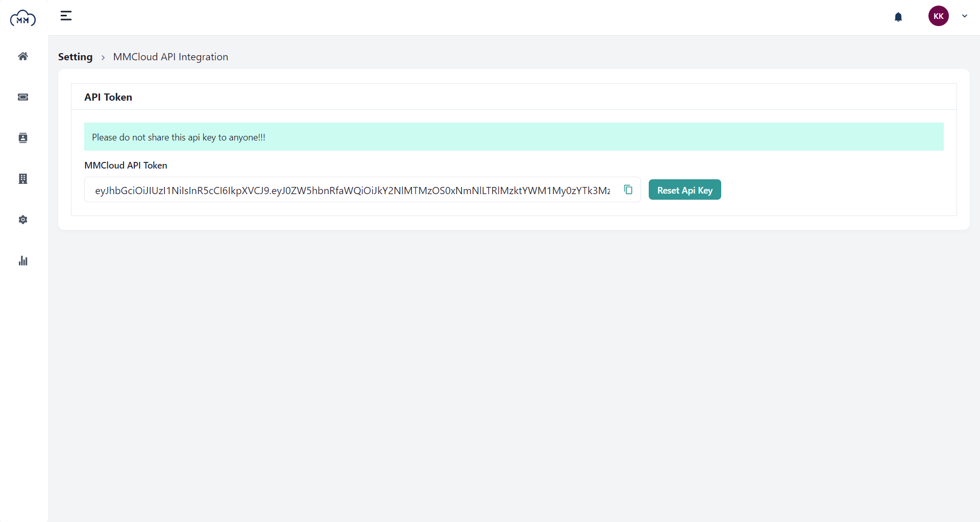Open the notifications bell
The image size is (980, 522).
898,17
